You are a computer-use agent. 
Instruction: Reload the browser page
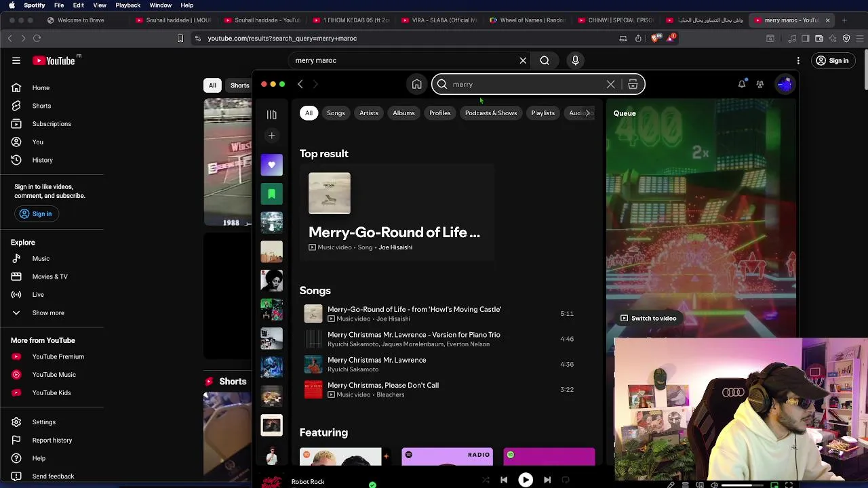(37, 38)
